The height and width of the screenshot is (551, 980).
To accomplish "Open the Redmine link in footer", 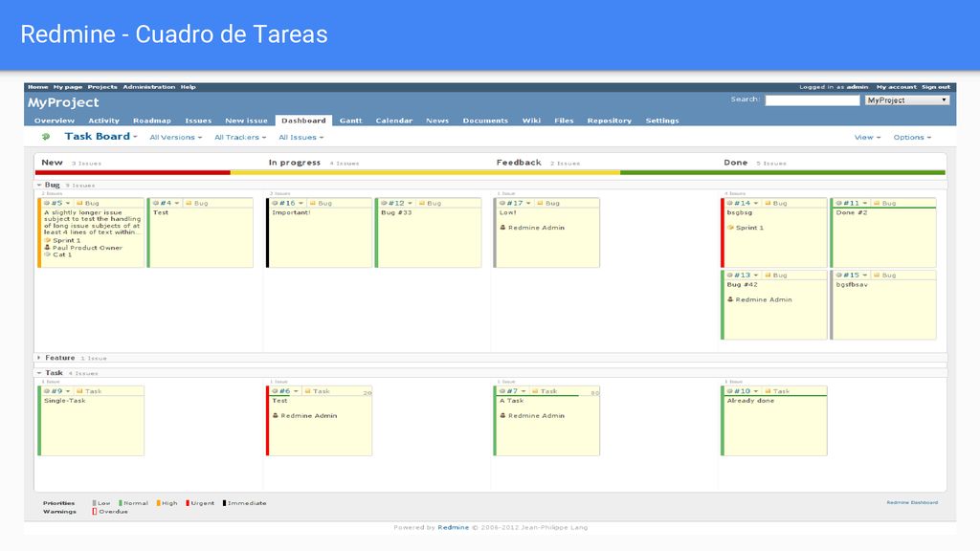I will click(x=453, y=527).
